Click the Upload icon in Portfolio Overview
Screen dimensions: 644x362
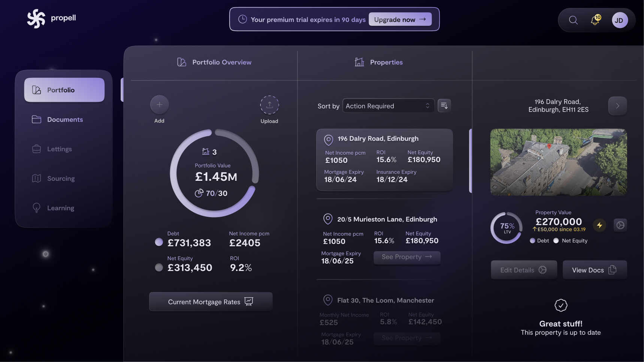pos(269,105)
